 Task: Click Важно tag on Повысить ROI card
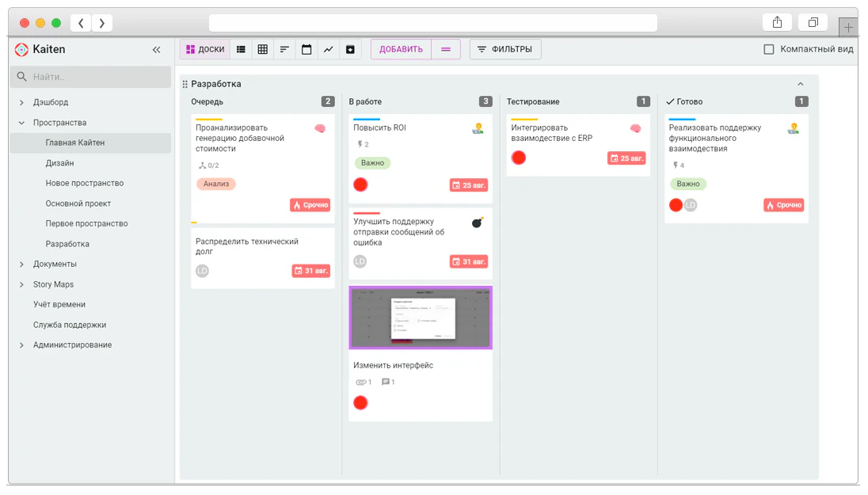point(372,163)
